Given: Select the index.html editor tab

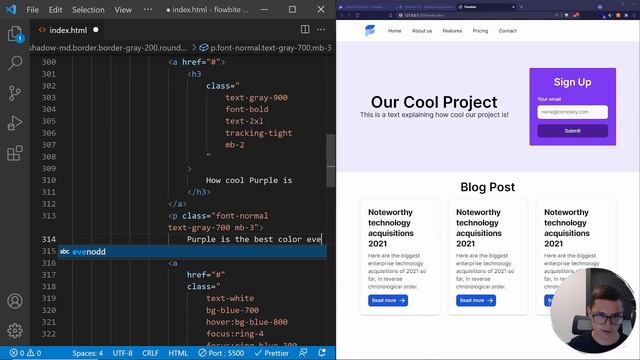Looking at the screenshot, I should [x=68, y=30].
